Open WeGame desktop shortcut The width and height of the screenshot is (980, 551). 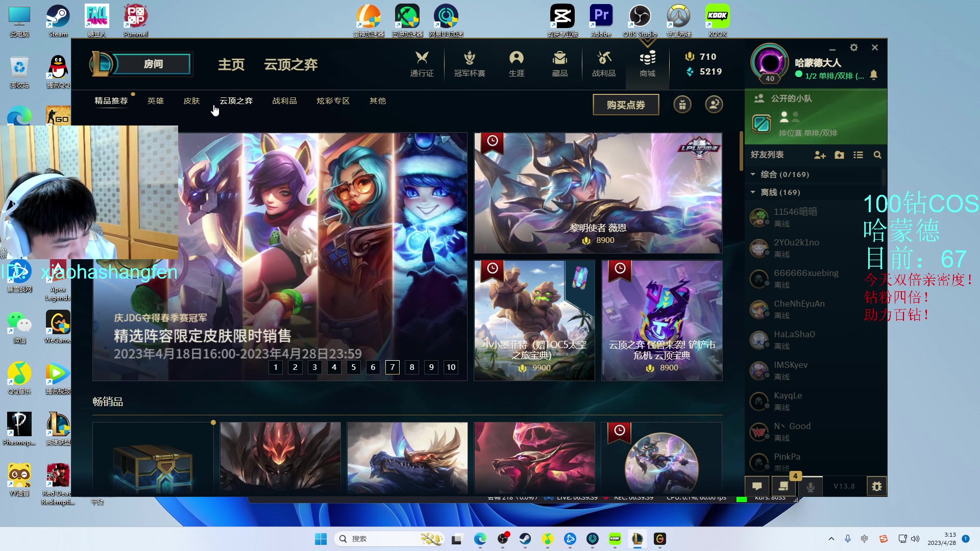pyautogui.click(x=58, y=327)
